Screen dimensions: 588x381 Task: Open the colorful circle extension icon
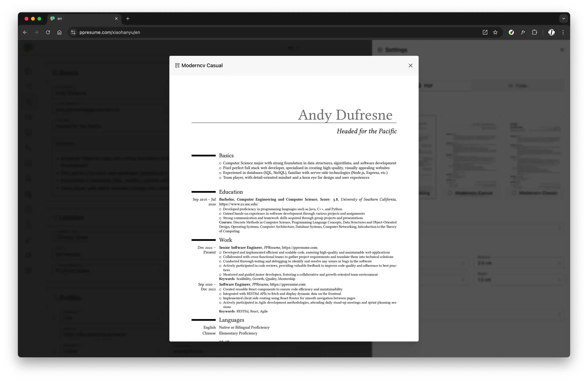tap(511, 32)
